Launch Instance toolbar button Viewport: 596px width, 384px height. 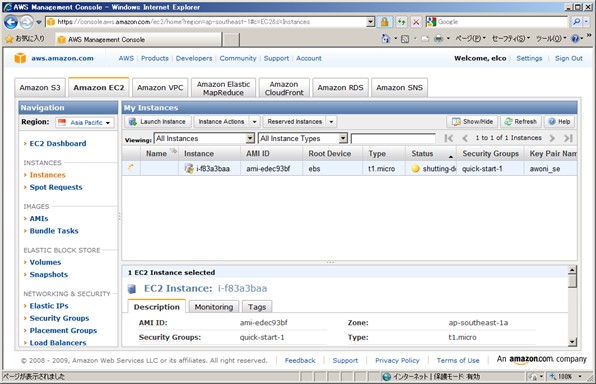pos(157,122)
